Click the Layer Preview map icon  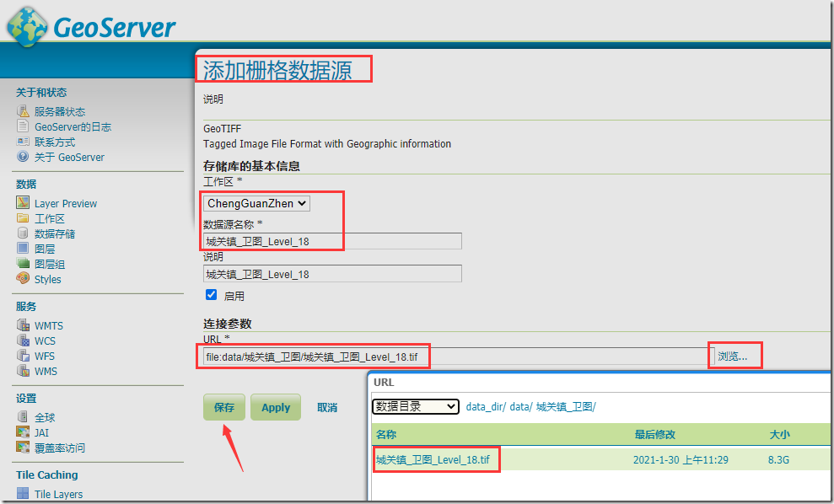coord(23,202)
